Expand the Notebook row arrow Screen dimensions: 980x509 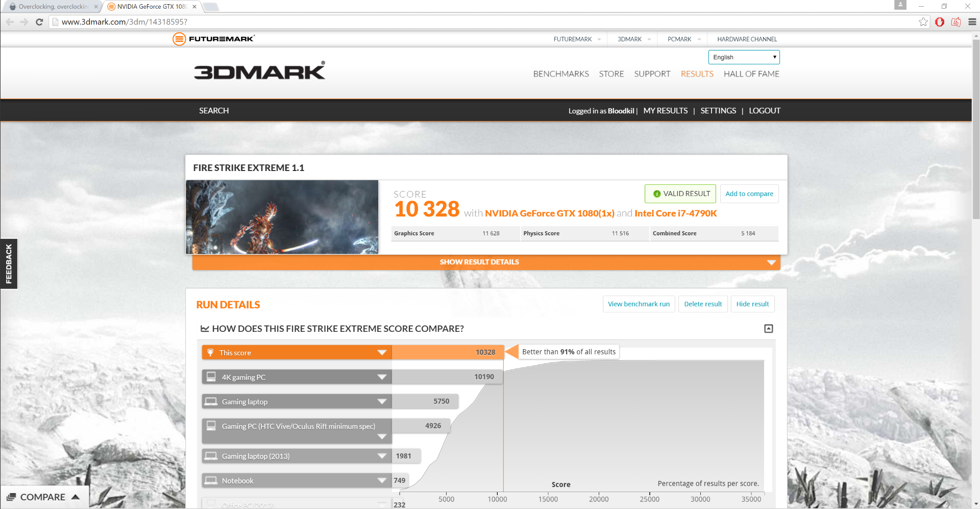click(382, 481)
